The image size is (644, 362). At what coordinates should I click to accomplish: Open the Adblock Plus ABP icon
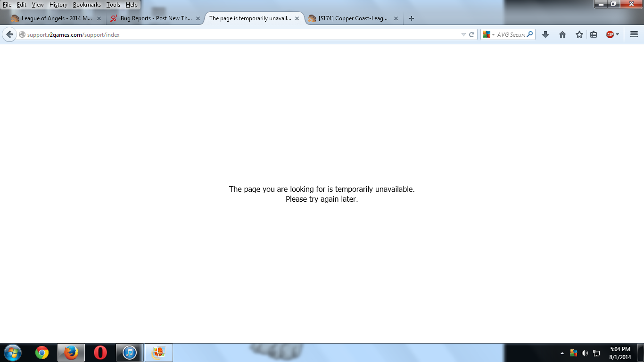click(x=610, y=34)
